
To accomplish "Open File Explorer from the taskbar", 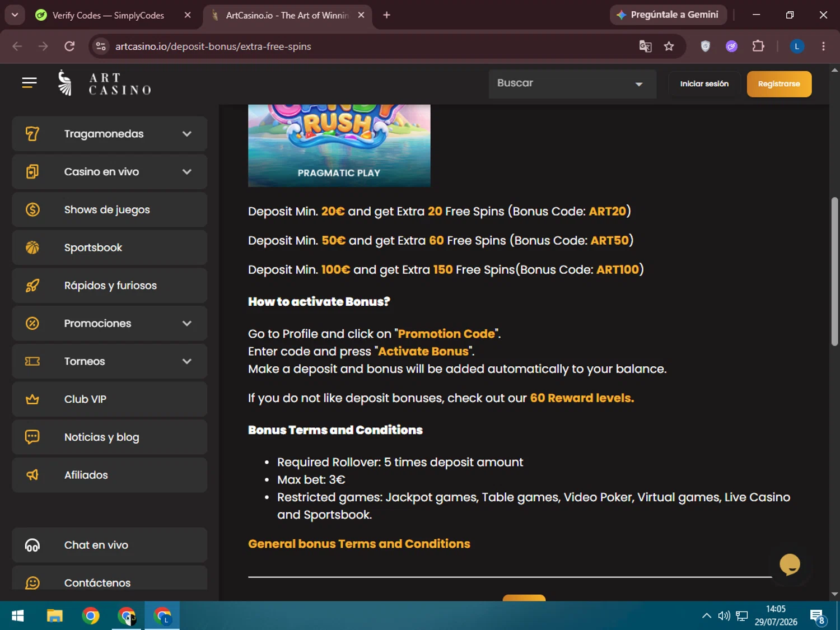I will [x=54, y=616].
